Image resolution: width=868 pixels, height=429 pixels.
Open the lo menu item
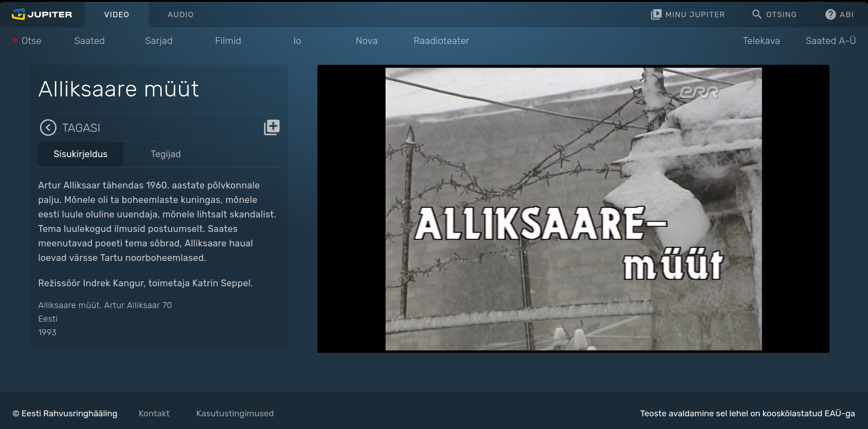(297, 41)
